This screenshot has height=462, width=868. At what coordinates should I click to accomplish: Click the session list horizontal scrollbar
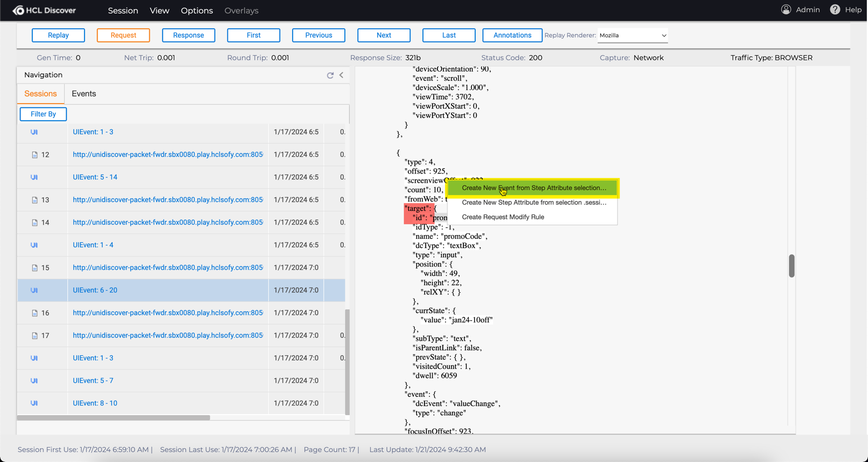click(x=114, y=418)
